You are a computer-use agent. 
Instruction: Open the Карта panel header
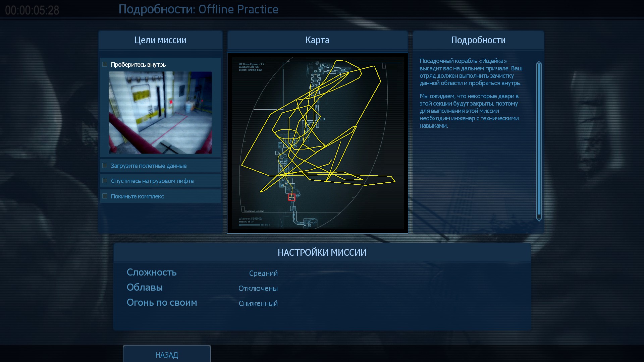coord(317,40)
